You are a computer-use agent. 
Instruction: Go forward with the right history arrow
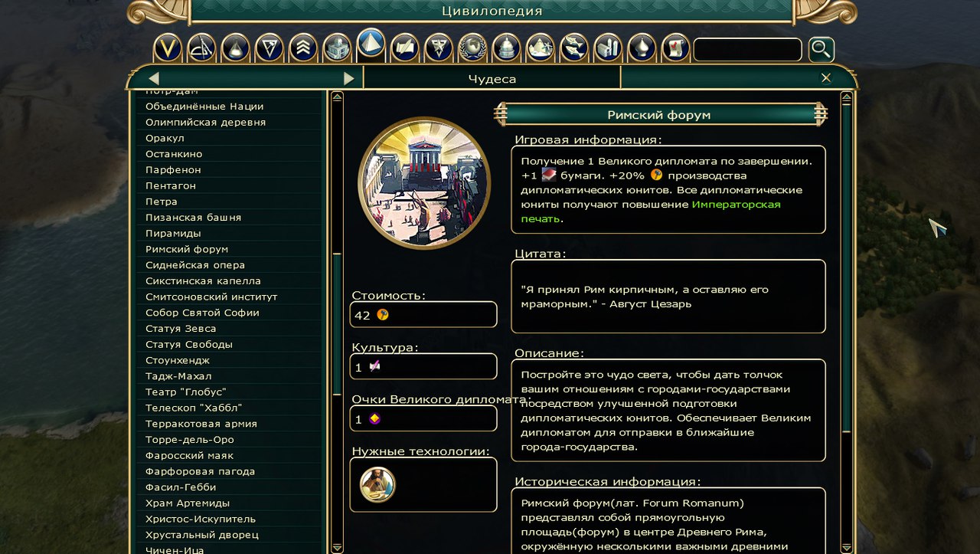click(349, 78)
